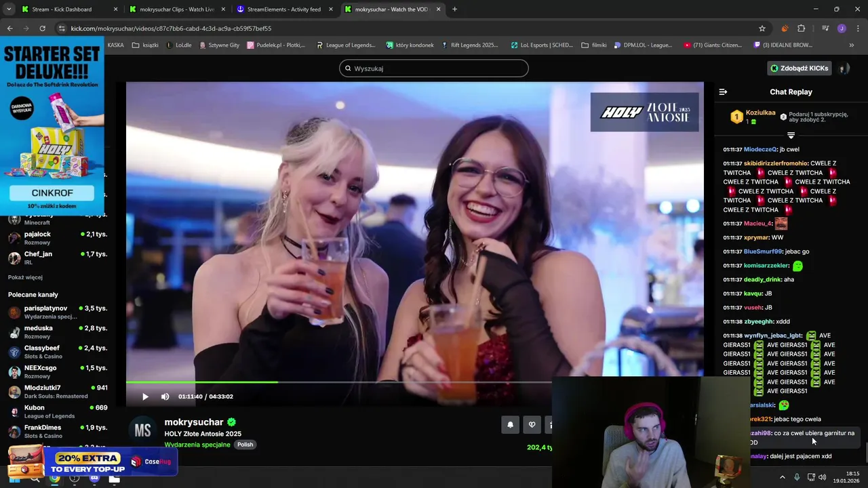Open the browser extensions puzzle icon
The width and height of the screenshot is (868, 488).
802,28
